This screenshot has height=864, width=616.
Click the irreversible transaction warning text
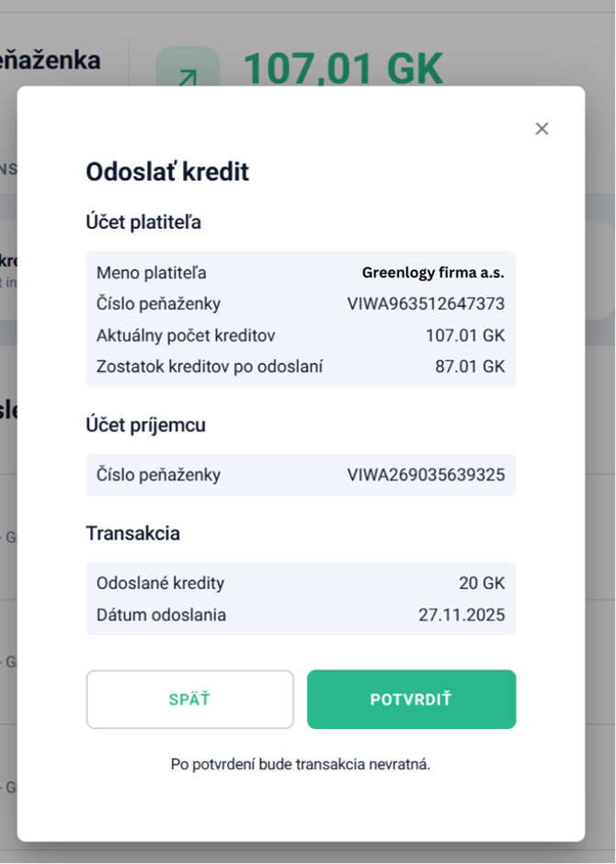[x=301, y=764]
